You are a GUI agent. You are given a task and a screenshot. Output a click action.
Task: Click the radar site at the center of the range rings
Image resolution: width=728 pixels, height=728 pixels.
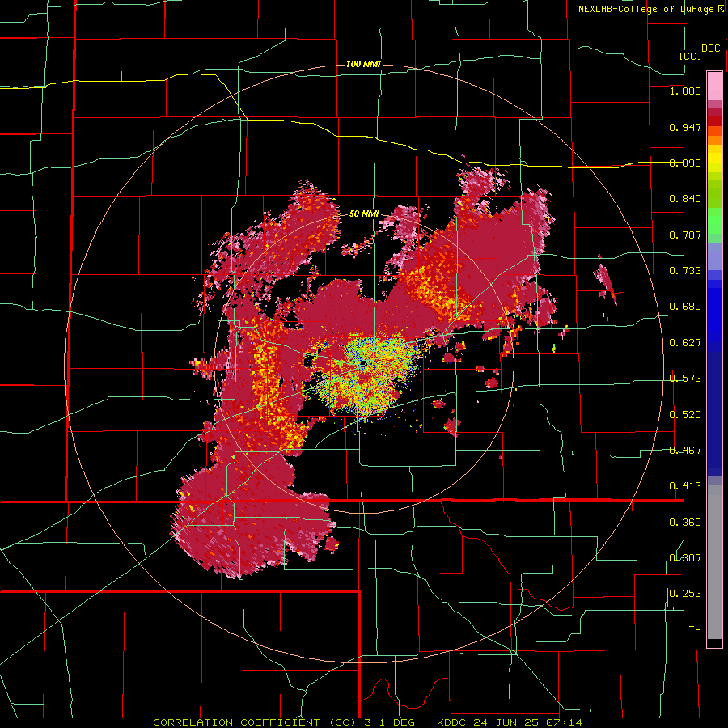(363, 363)
